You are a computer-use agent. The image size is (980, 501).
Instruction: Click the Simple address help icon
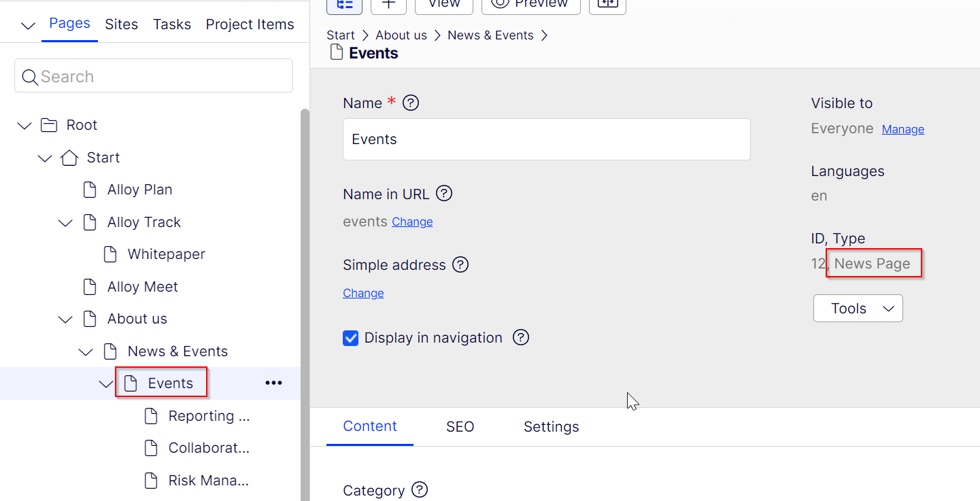pos(460,264)
